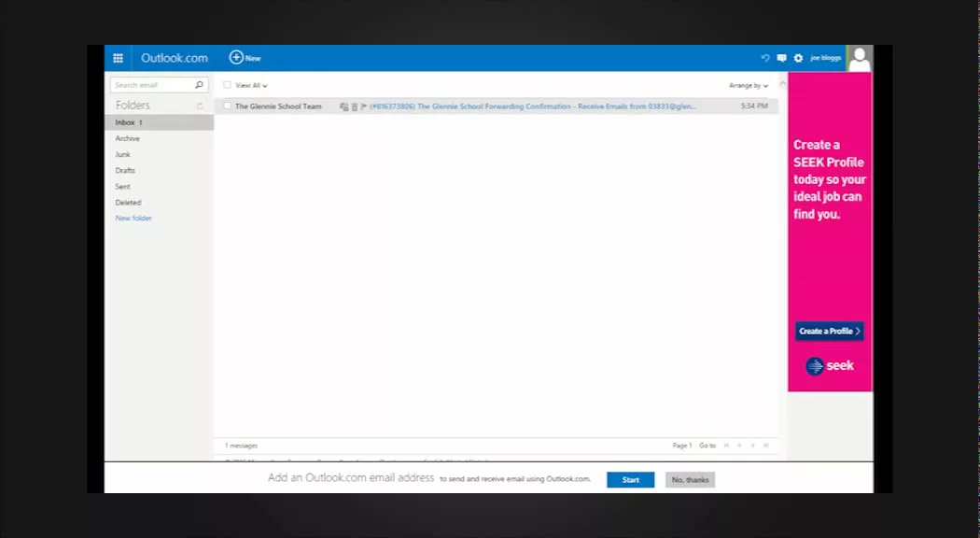980x538 pixels.
Task: Select the Inbox folder
Action: tap(160, 122)
